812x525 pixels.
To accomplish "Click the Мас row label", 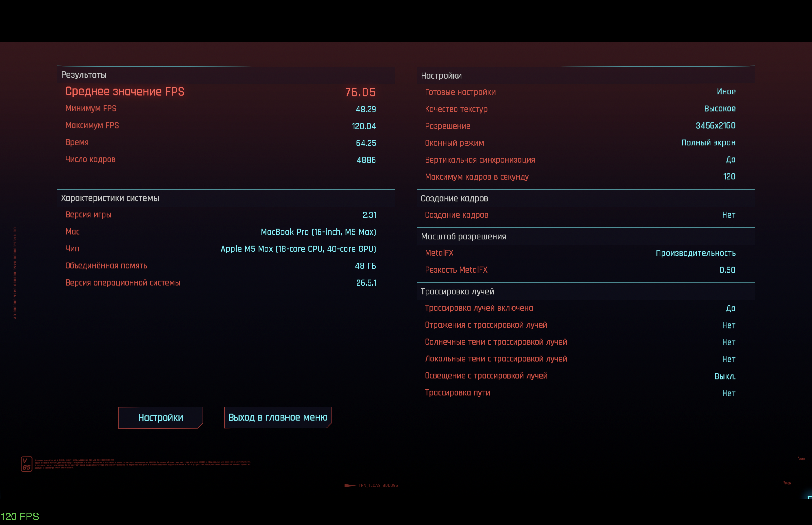I will [72, 232].
